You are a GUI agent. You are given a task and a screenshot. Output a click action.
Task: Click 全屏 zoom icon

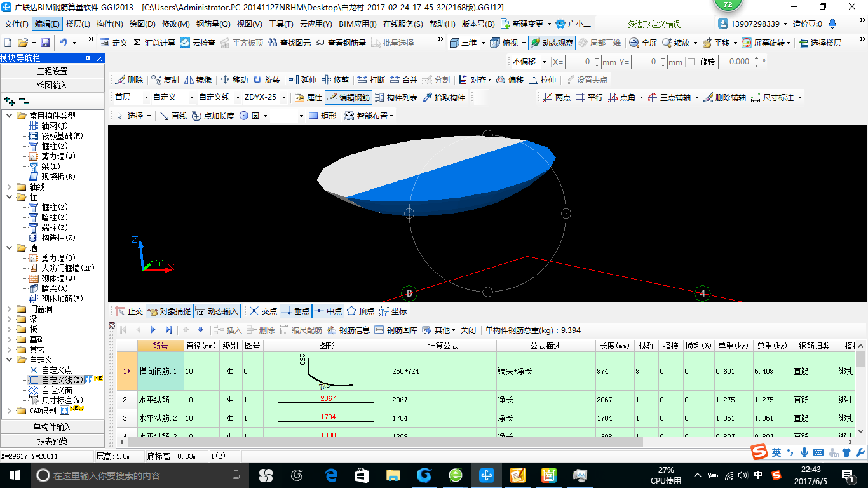[x=643, y=43]
